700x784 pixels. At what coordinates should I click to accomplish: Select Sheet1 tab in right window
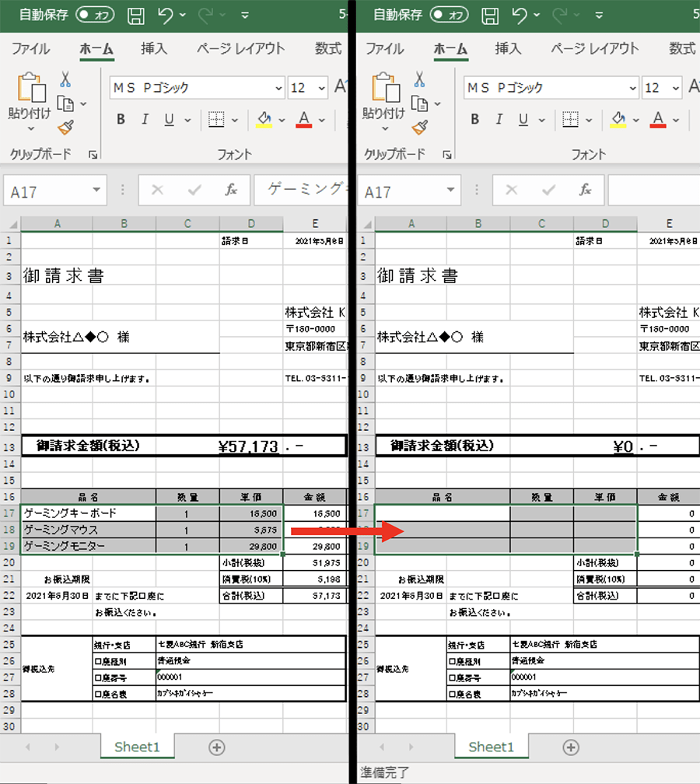click(491, 747)
